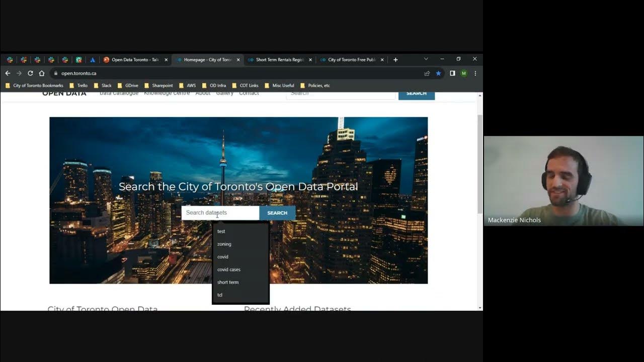Go to the About page link
The image size is (644, 362).
pyautogui.click(x=203, y=93)
